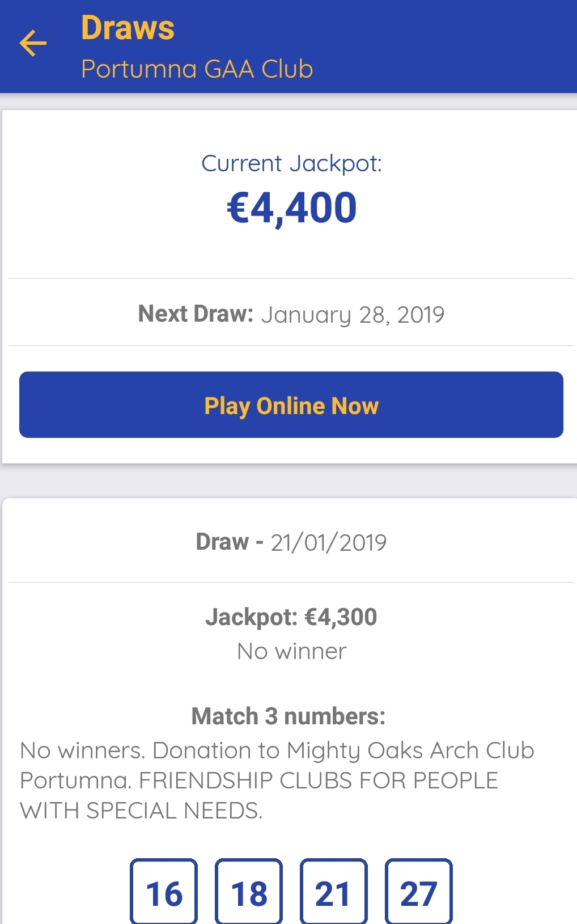
Task: Tap the back arrow icon
Action: point(33,44)
